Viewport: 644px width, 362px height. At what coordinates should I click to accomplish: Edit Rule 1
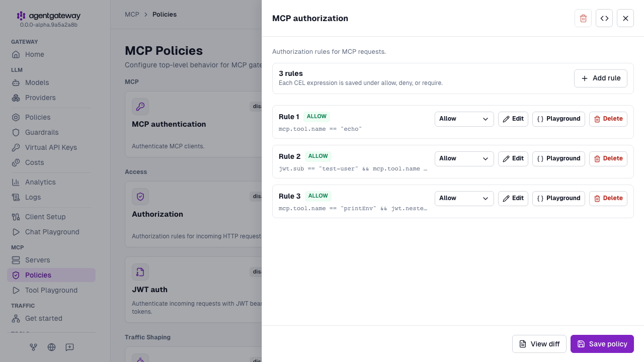(513, 119)
